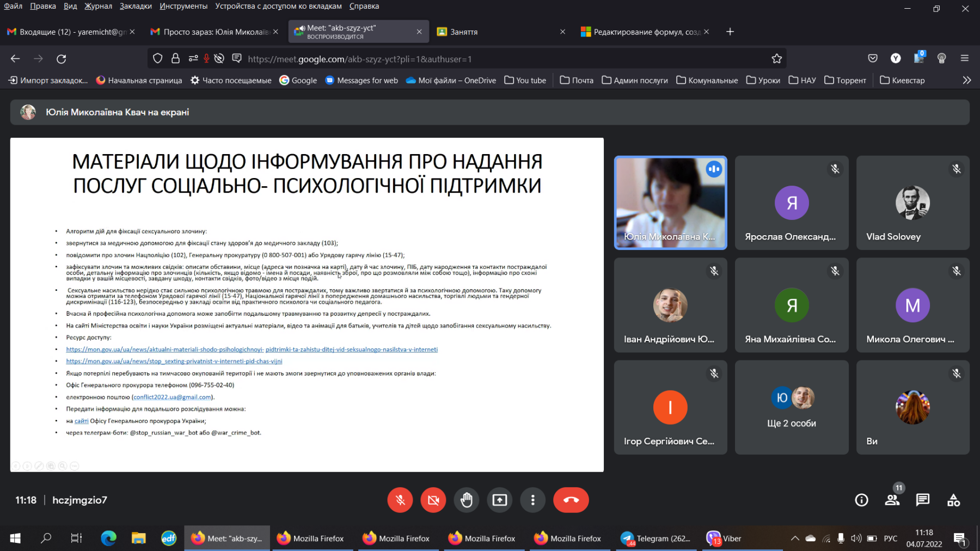Open meeting details info icon

click(861, 500)
